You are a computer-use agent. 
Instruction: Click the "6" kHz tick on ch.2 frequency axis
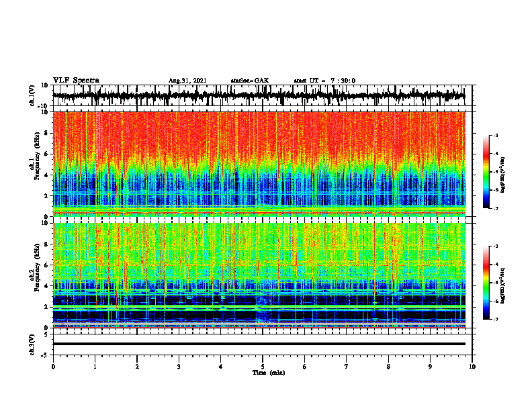47,265
